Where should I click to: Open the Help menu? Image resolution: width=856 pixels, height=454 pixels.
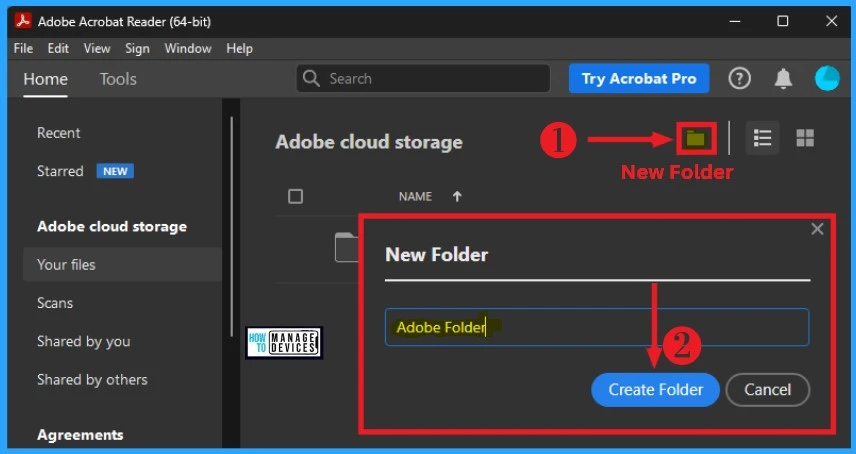click(239, 49)
